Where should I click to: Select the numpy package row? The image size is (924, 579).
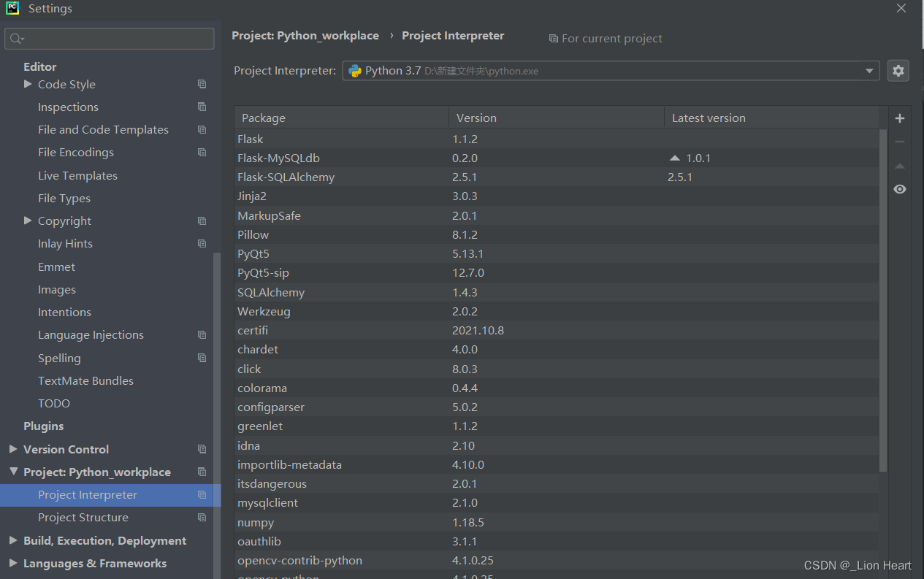[x=557, y=522]
